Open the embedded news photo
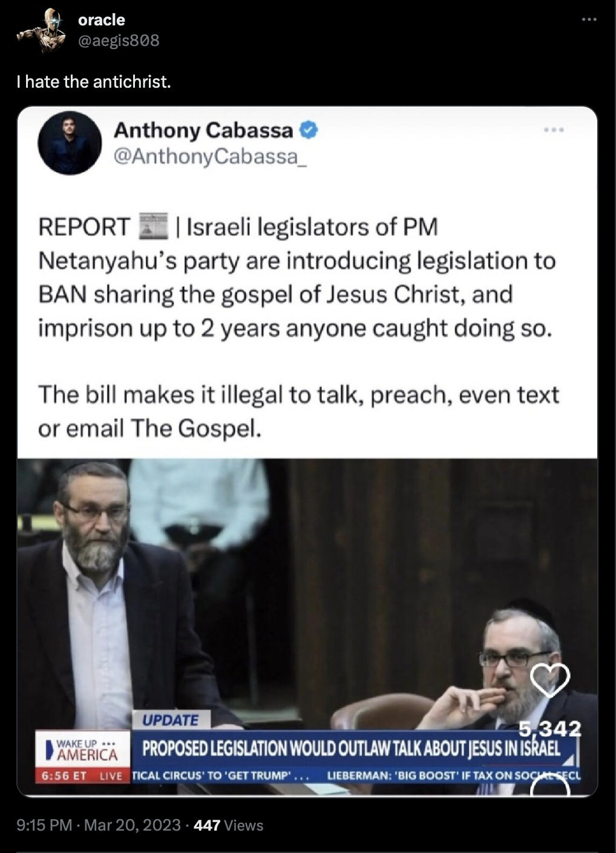616x853 pixels. (x=307, y=627)
